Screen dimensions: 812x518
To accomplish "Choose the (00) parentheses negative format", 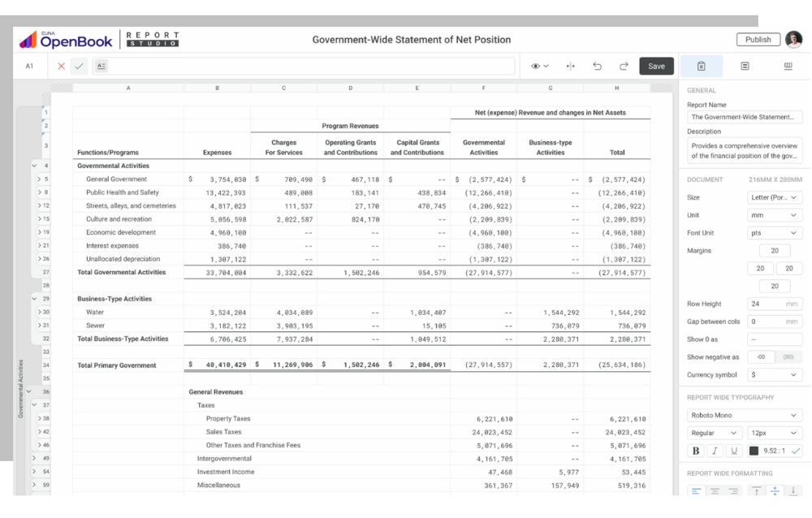I will pyautogui.click(x=788, y=357).
